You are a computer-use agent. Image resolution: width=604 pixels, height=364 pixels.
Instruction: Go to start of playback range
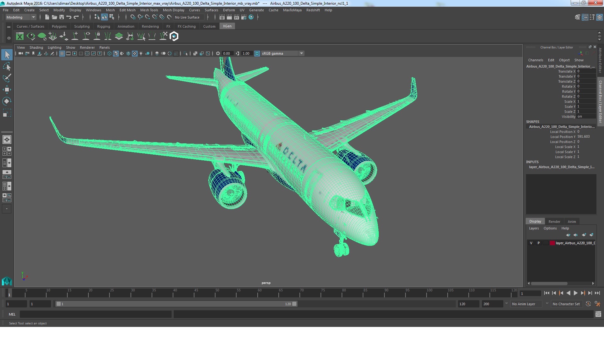click(546, 293)
